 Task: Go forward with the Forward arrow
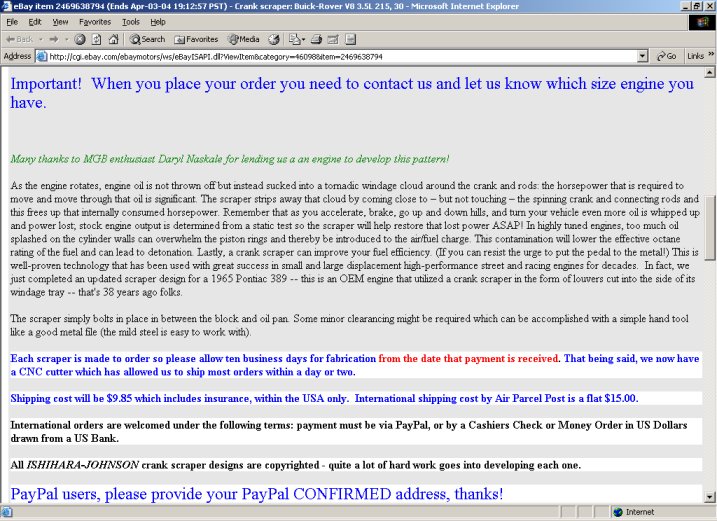pos(54,39)
